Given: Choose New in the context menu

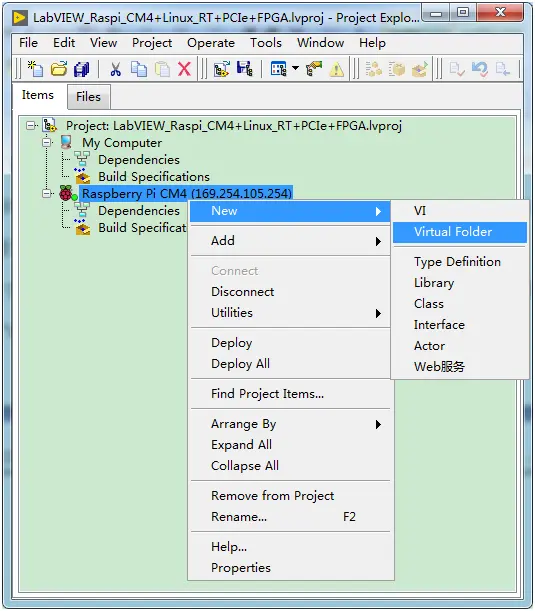Looking at the screenshot, I should 291,211.
